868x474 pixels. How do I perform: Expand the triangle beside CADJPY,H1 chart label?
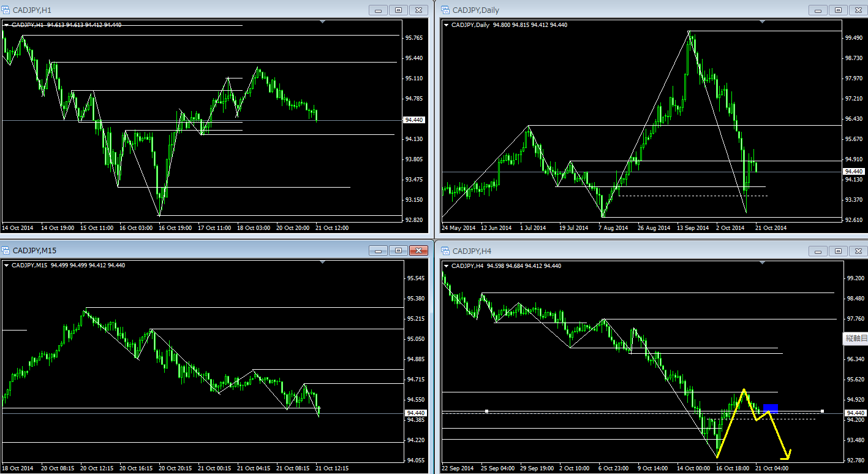[7, 25]
